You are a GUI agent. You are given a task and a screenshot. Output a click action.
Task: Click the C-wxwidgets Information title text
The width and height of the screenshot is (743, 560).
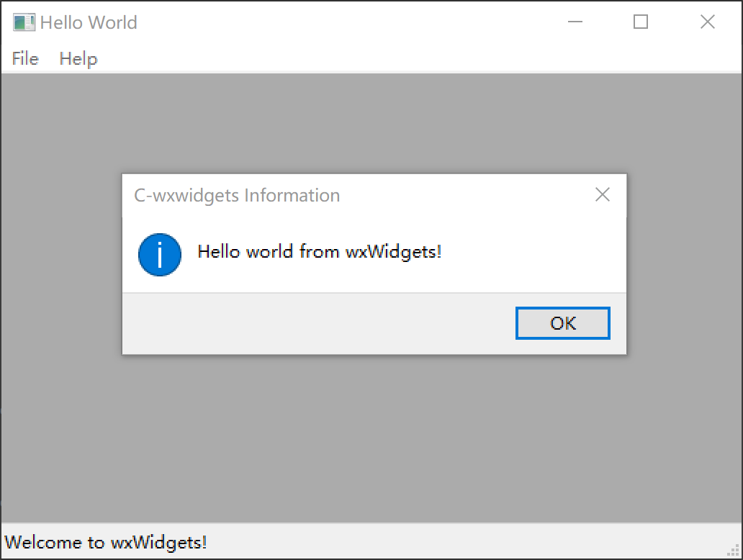click(237, 195)
